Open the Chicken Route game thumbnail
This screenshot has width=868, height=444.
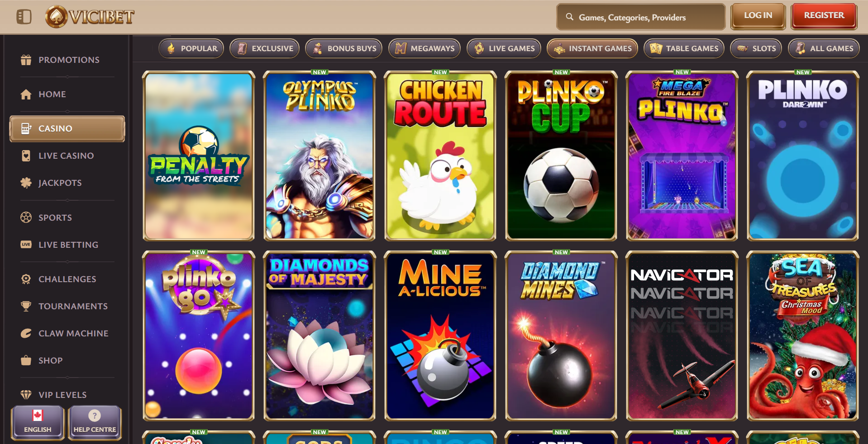pyautogui.click(x=440, y=156)
